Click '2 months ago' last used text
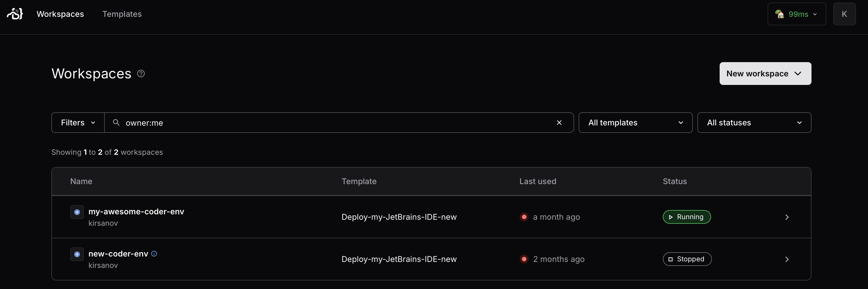868x289 pixels. coord(559,259)
